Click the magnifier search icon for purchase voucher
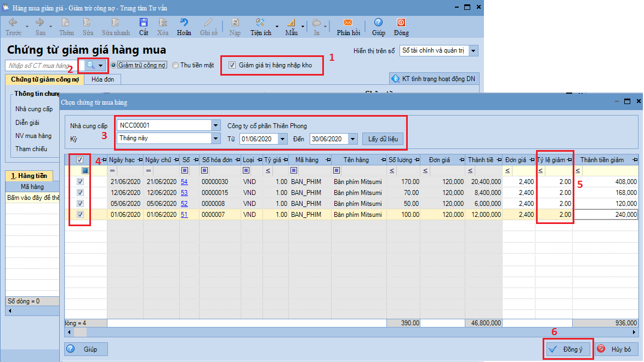 pos(90,65)
